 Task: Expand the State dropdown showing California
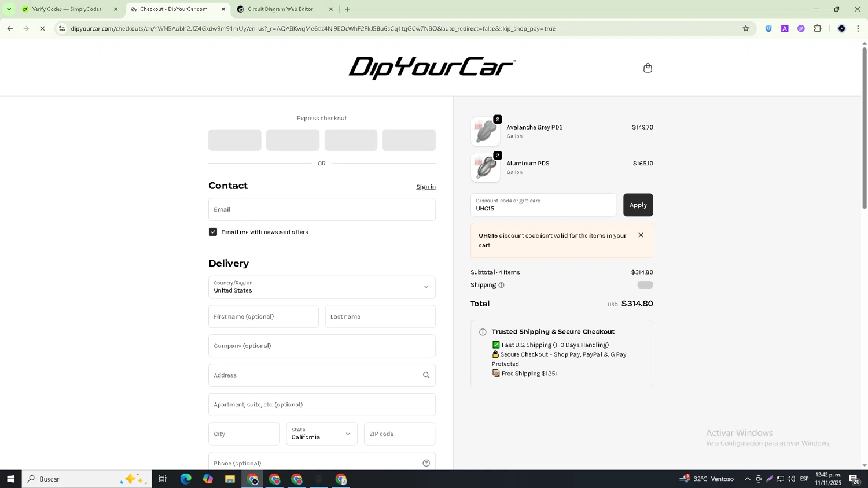pos(322,434)
